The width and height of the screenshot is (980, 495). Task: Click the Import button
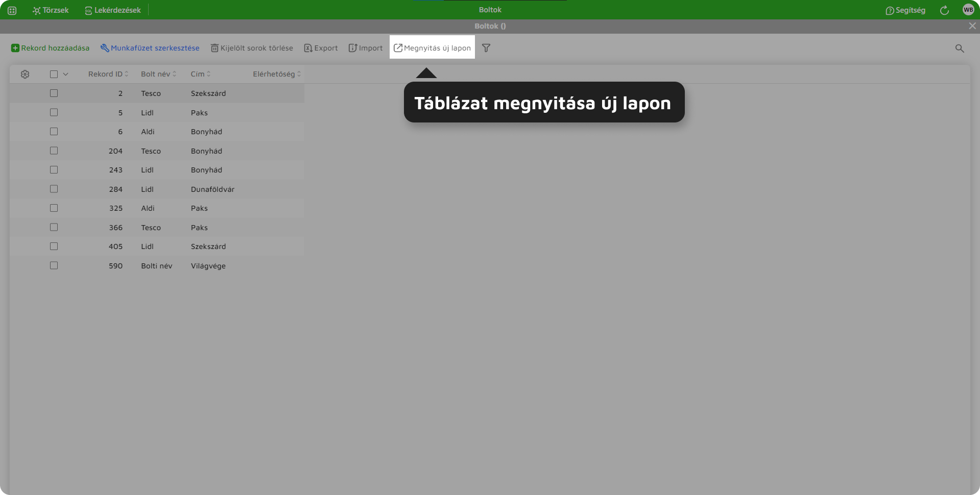click(365, 48)
